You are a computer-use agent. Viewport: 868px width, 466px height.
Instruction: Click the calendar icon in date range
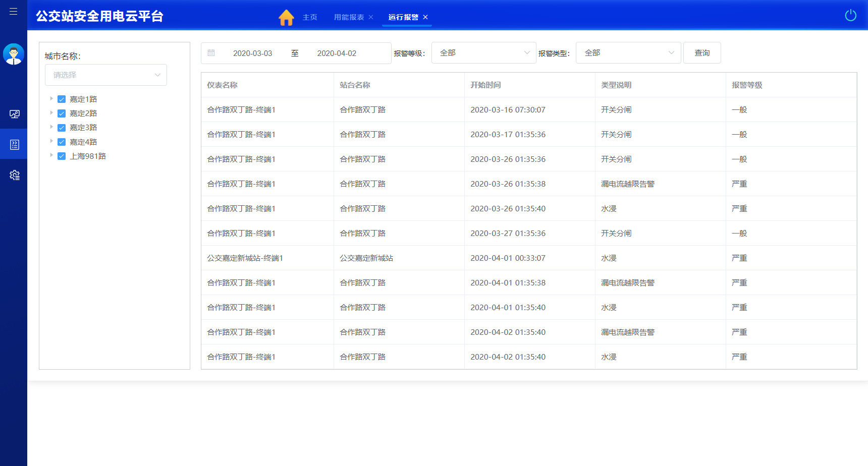211,53
